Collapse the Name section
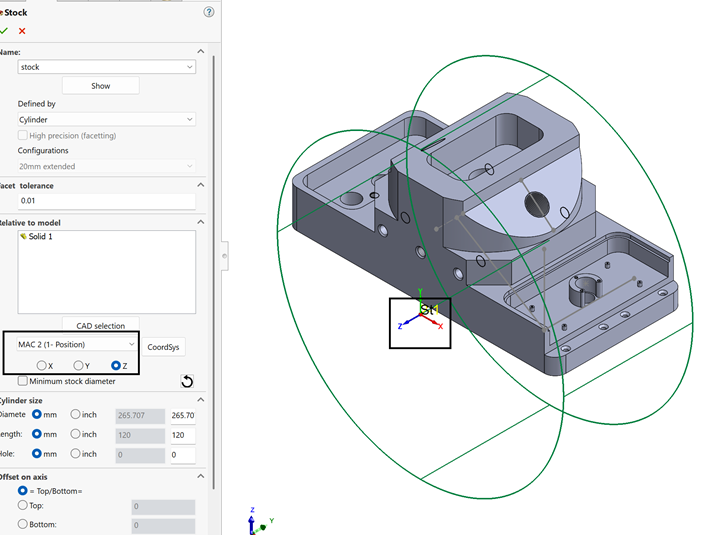Screen dimensions: 705x535 [x=201, y=52]
